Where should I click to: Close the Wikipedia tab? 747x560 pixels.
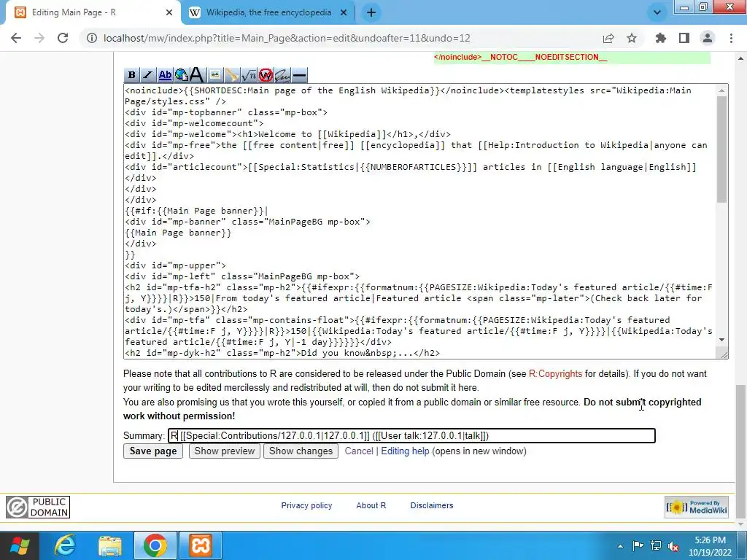tap(344, 13)
